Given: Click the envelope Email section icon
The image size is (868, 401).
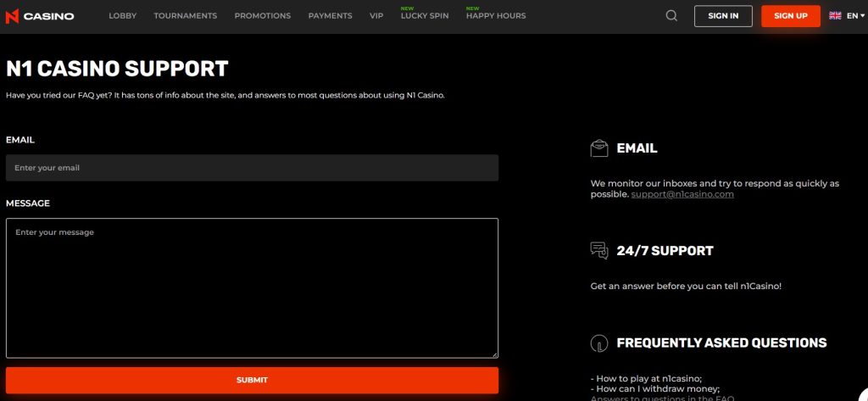Looking at the screenshot, I should click(x=599, y=148).
